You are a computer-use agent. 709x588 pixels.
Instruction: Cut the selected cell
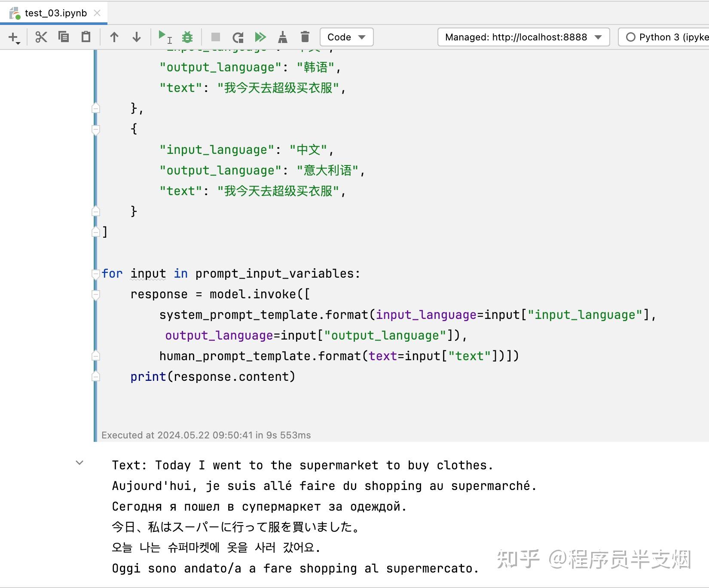[x=41, y=37]
